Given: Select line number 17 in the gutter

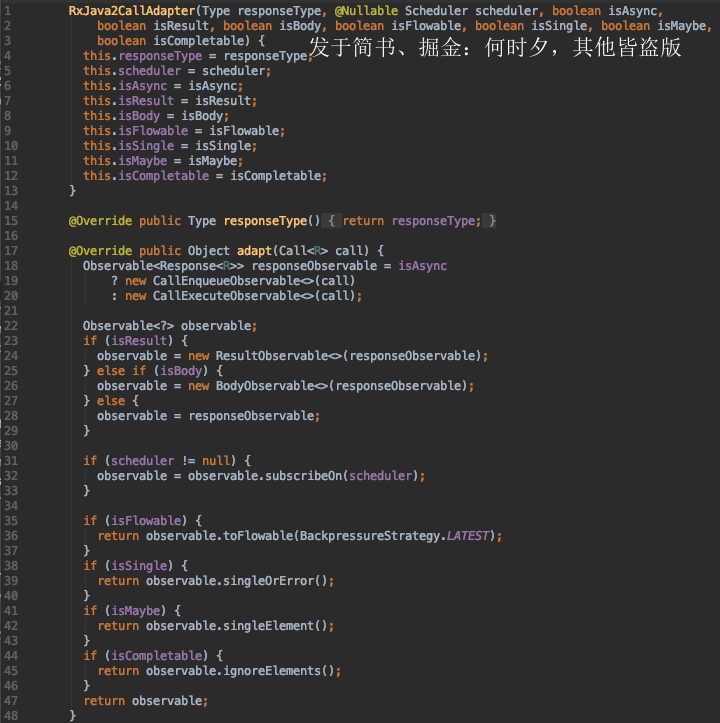Looking at the screenshot, I should tap(10, 250).
